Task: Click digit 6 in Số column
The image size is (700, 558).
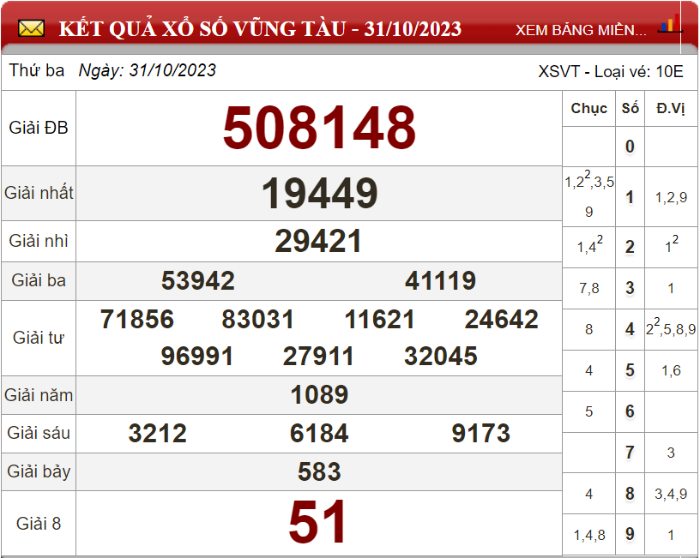Action: pyautogui.click(x=630, y=412)
